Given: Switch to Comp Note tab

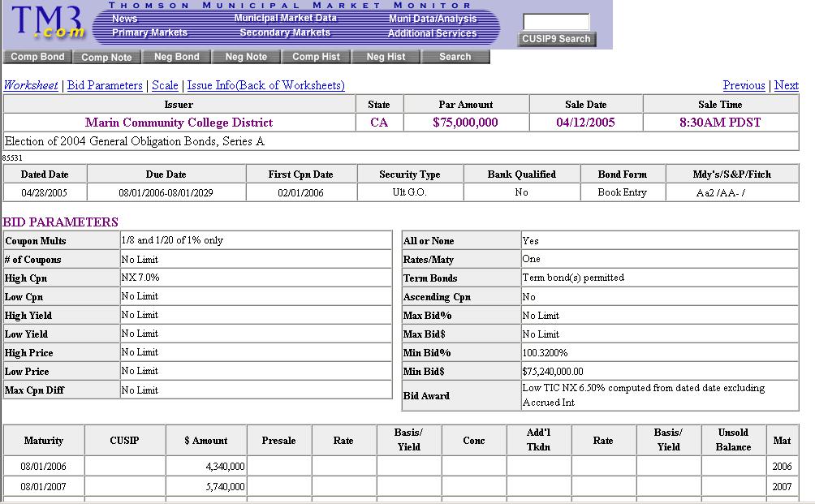Looking at the screenshot, I should point(106,57).
